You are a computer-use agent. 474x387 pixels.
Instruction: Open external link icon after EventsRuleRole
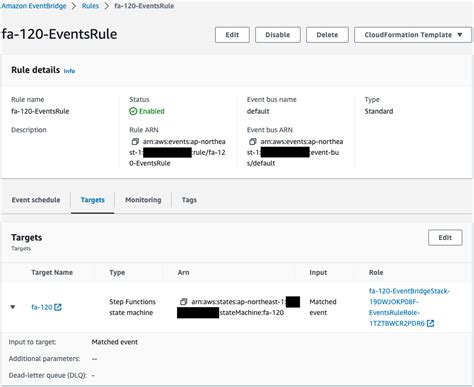point(430,323)
